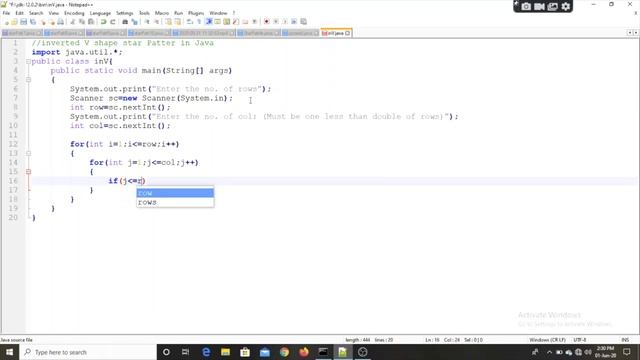640x360 pixels.
Task: Click the tab bar right scroll arrow
Action: click(x=636, y=33)
